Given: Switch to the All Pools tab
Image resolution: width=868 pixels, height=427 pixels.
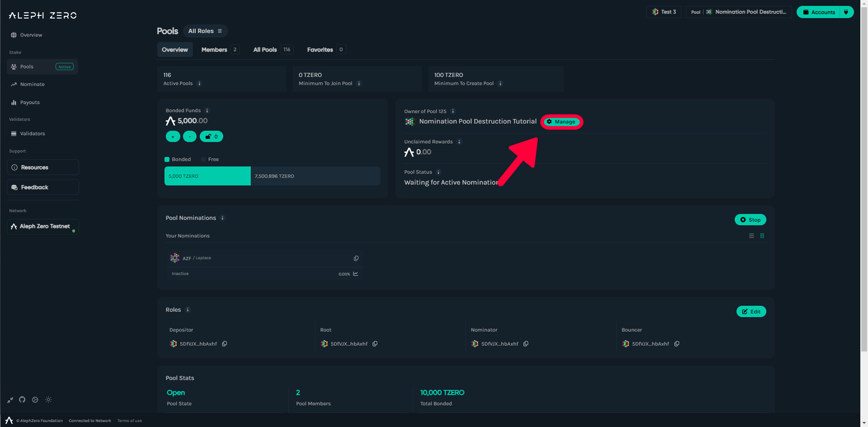Looking at the screenshot, I should coord(265,50).
